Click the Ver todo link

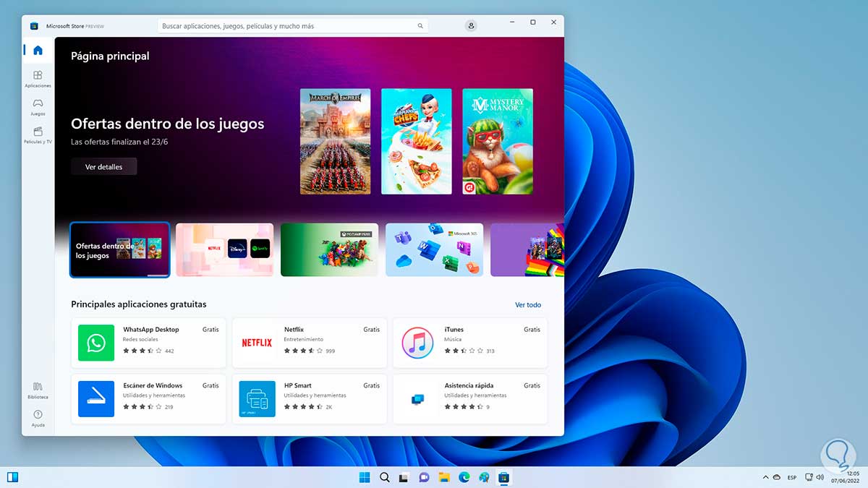tap(528, 305)
